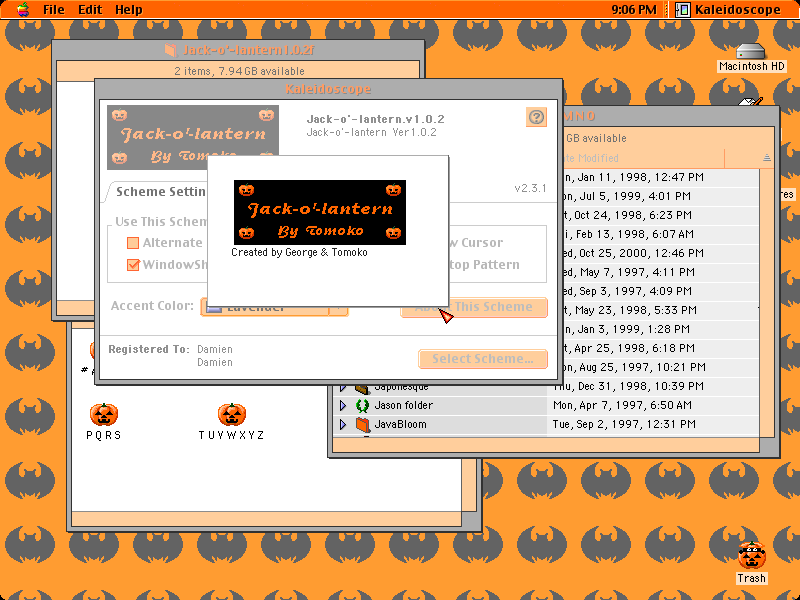Click the date 'May 23, 1998, 5:33 PM'
Image resolution: width=800 pixels, height=600 pixels.
[636, 310]
